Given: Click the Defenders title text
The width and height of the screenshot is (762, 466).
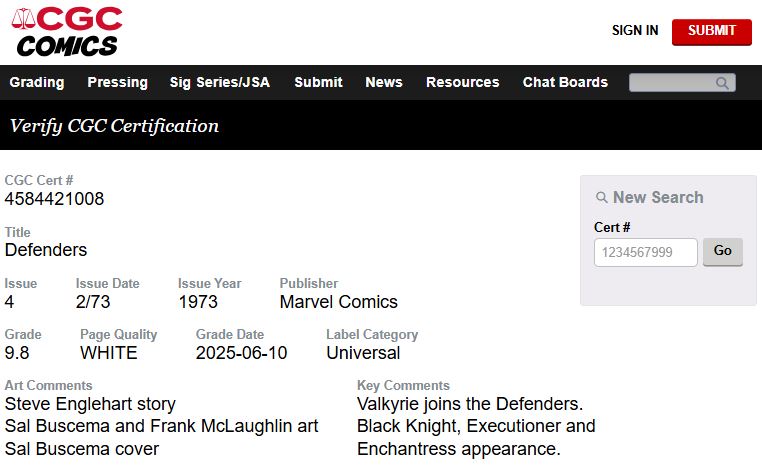Looking at the screenshot, I should pos(46,250).
